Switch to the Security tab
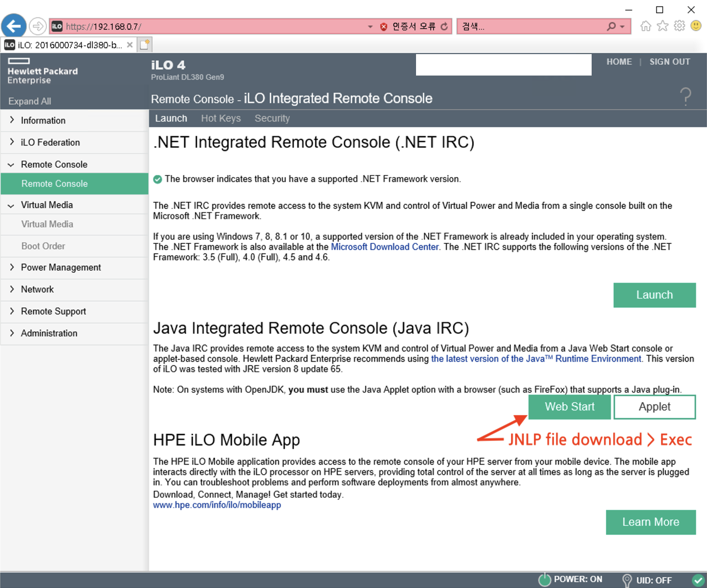 [x=272, y=118]
